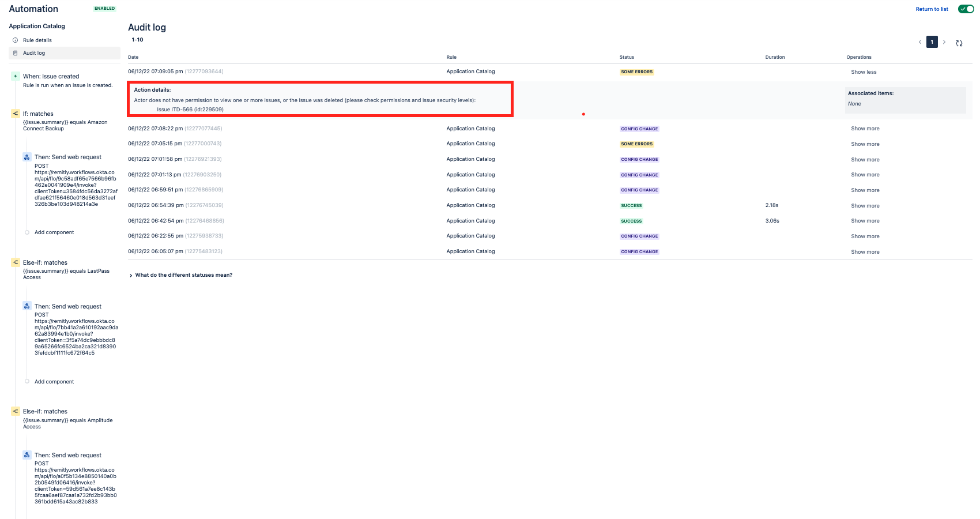The width and height of the screenshot is (980, 519).
Task: Click Add component under the first web request
Action: [x=54, y=232]
